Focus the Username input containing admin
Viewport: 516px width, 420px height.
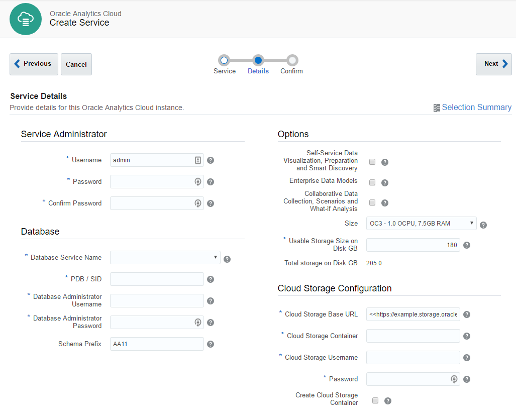157,160
